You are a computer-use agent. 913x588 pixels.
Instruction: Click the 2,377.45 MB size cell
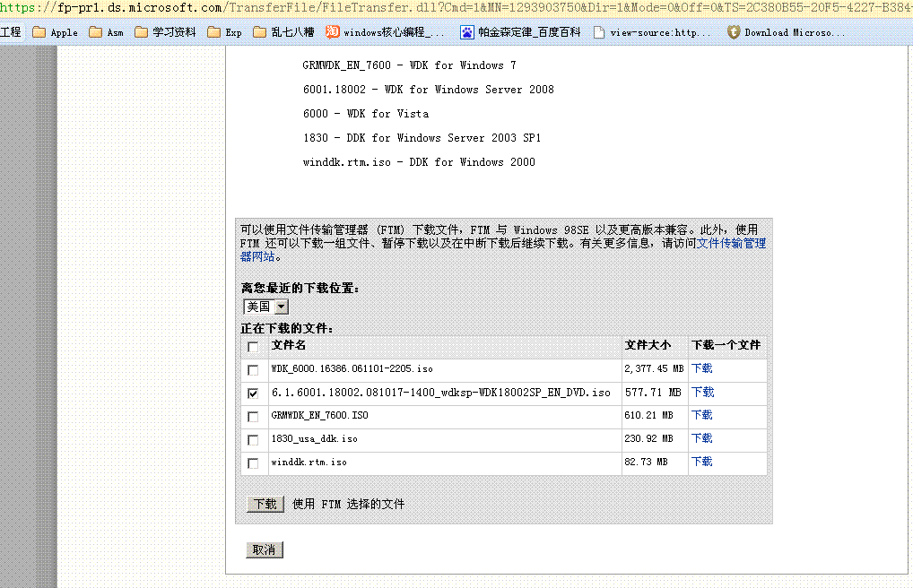click(x=654, y=368)
